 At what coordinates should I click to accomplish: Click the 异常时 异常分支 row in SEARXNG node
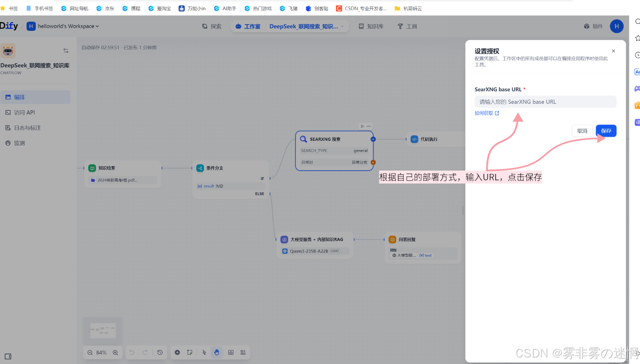coord(334,162)
